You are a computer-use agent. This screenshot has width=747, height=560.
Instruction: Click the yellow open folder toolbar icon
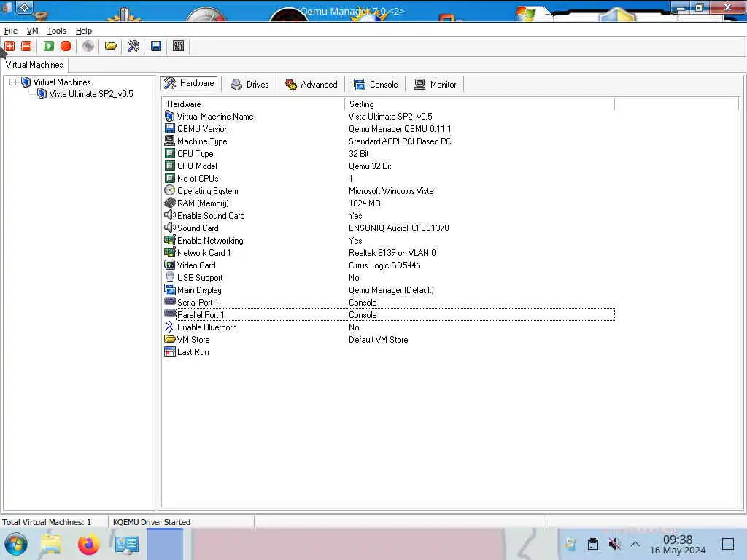pos(111,46)
